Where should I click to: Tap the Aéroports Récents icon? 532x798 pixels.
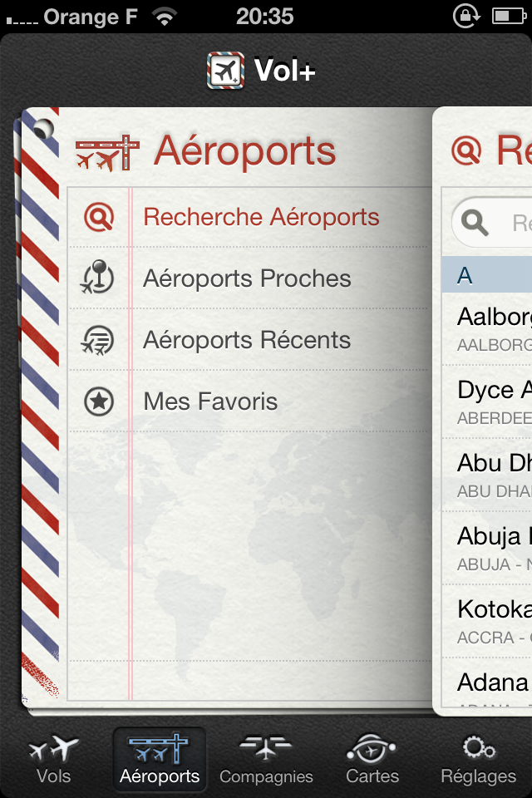click(99, 340)
